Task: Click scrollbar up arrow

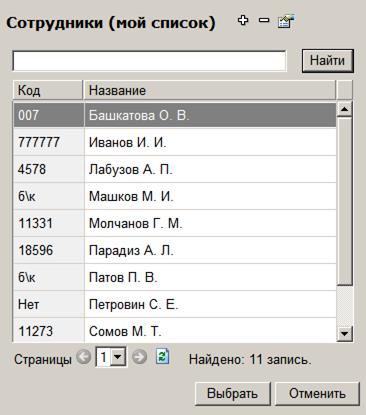Action: 344,109
